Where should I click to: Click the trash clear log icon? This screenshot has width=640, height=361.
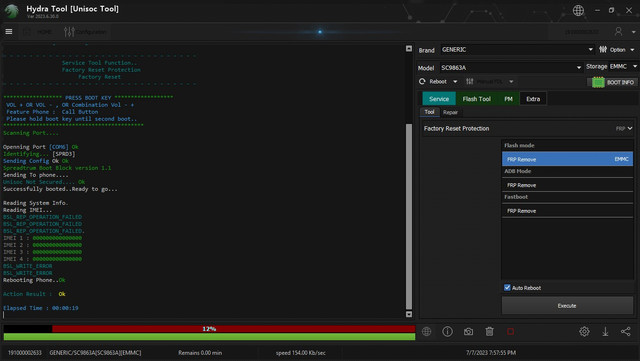click(489, 332)
